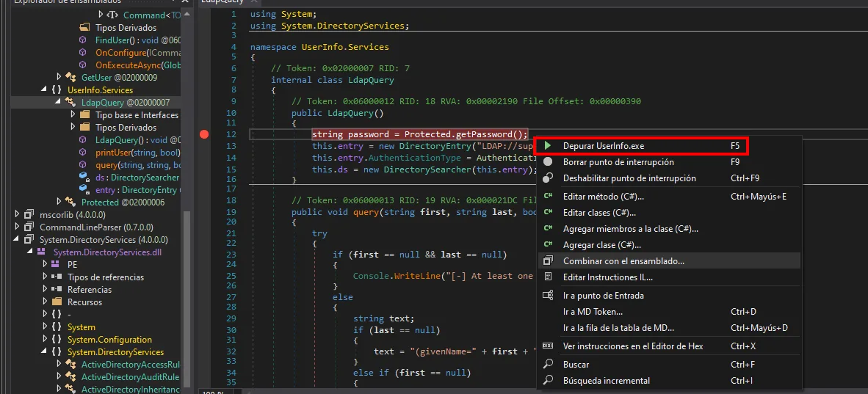Viewport: 868px width, 394px height.
Task: Open 'Editar método (C#)...' entry
Action: pyautogui.click(x=669, y=197)
